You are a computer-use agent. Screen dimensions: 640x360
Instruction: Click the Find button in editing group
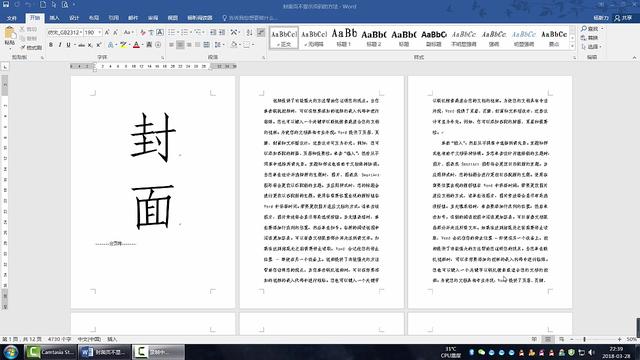pyautogui.click(x=590, y=29)
